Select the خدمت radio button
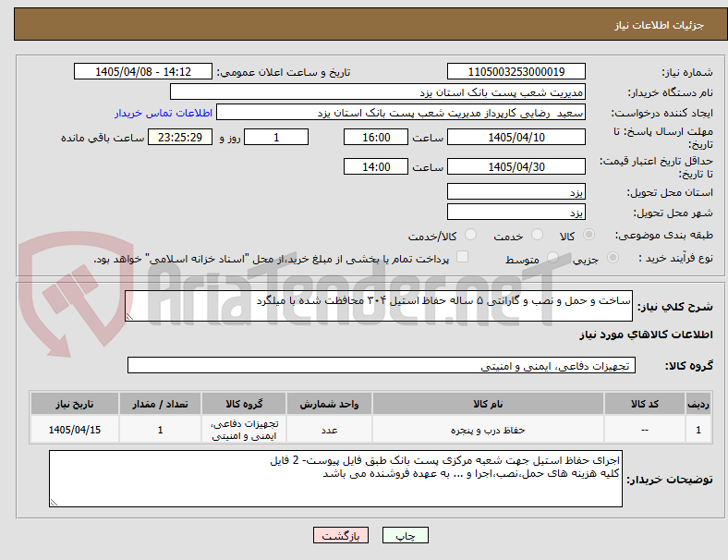The image size is (728, 560). [537, 235]
